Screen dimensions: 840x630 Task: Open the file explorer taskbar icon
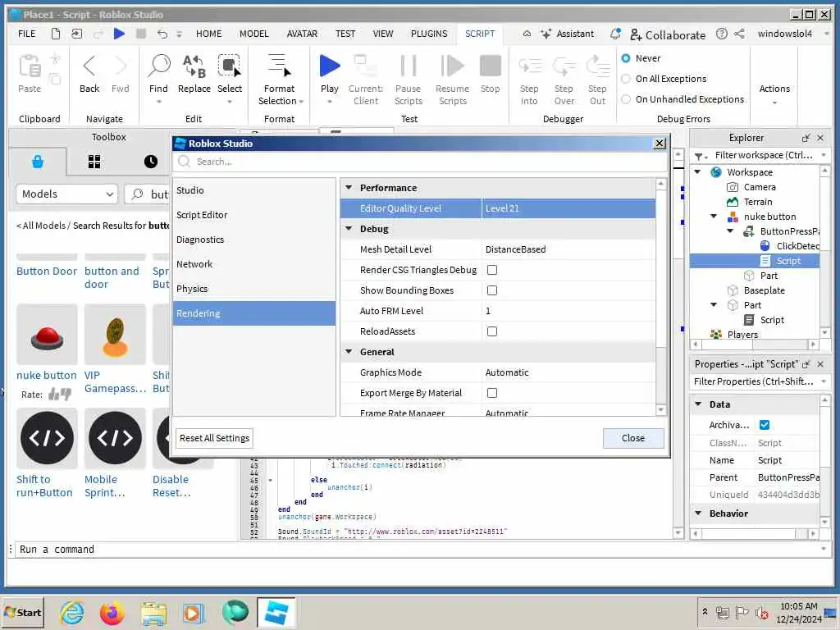pos(153,612)
